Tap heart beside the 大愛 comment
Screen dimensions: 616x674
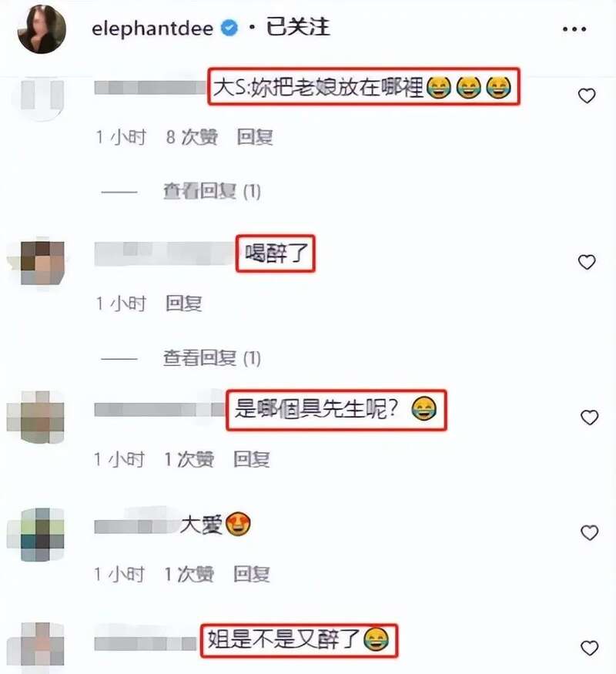click(589, 532)
